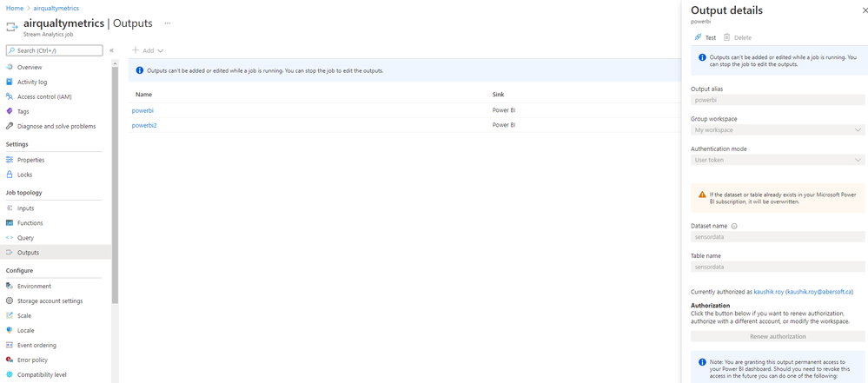
Task: Click the Locale globe icon
Action: [9, 330]
